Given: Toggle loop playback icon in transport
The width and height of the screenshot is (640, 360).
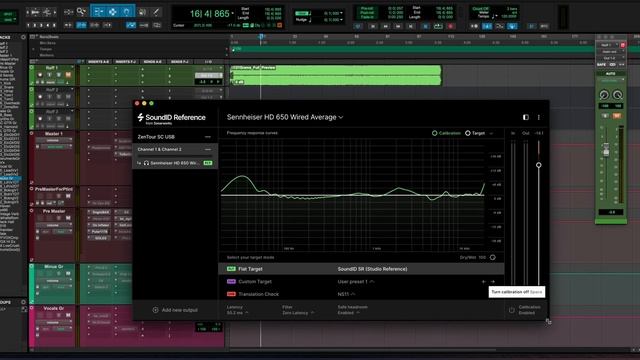Looking at the screenshot, I should (438, 26).
